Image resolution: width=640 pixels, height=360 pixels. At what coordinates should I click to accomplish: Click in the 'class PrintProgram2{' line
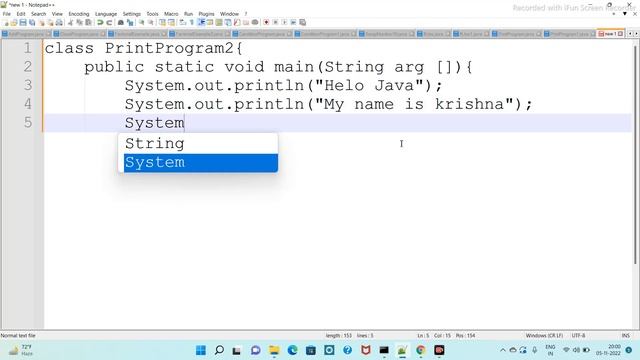click(143, 48)
